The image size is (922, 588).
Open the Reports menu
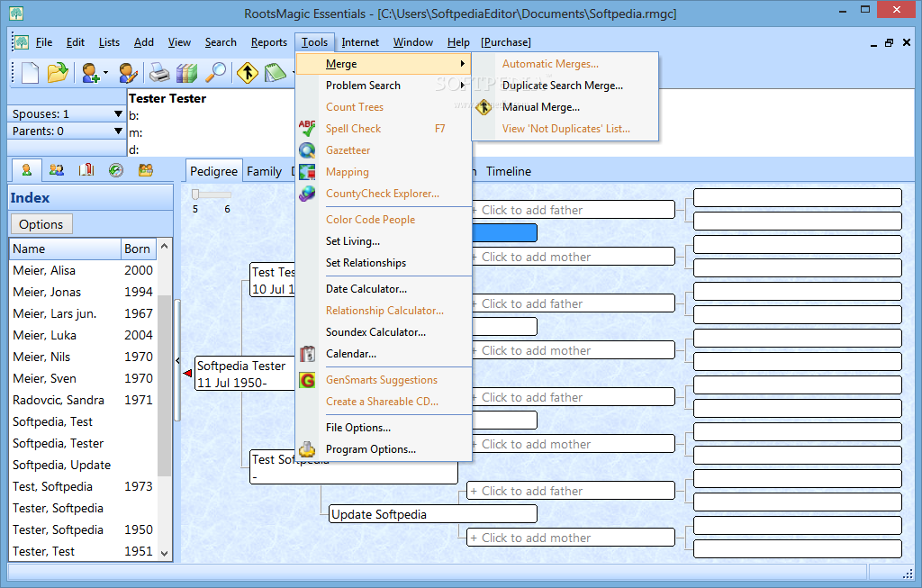point(268,42)
